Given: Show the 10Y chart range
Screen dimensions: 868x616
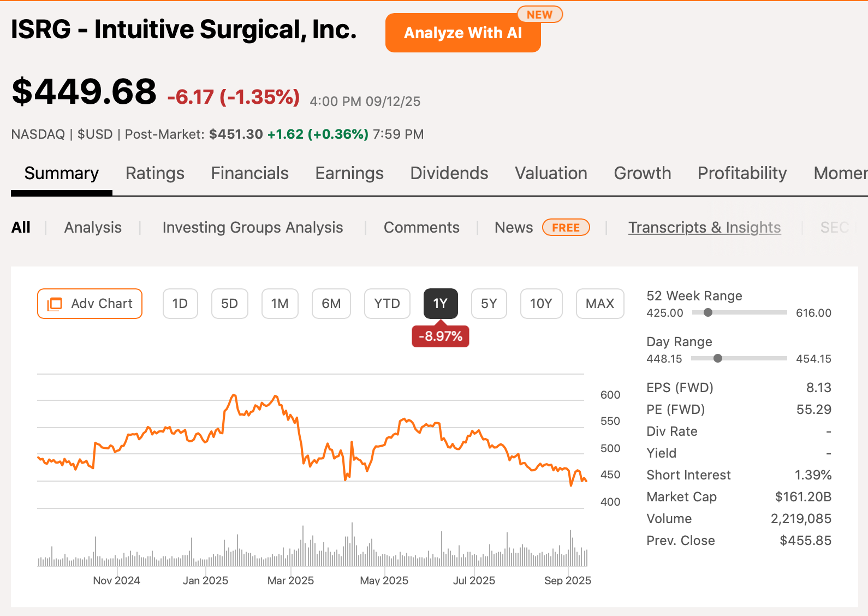Looking at the screenshot, I should [541, 304].
